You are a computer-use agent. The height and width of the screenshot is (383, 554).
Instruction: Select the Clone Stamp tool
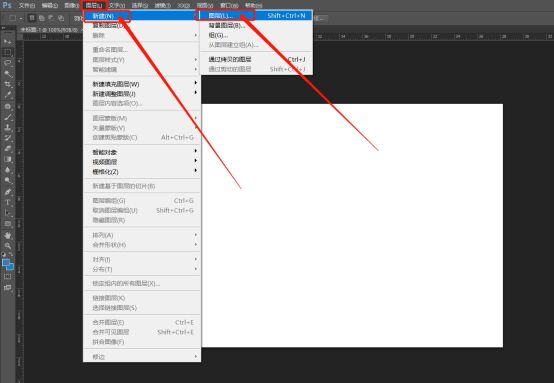(x=7, y=128)
